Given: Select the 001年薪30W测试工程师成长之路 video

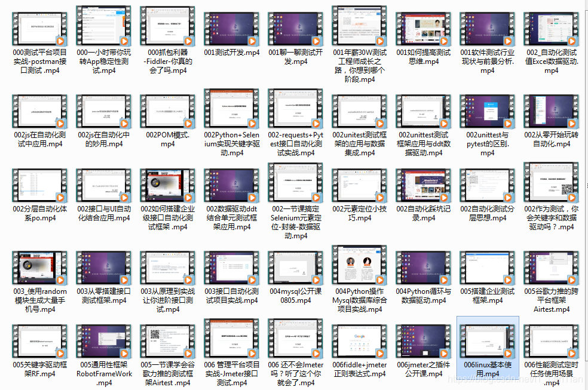Looking at the screenshot, I should pos(359,26).
